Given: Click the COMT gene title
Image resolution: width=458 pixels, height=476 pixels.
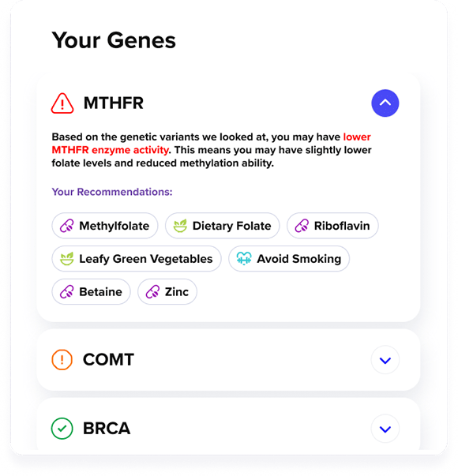Looking at the screenshot, I should [x=108, y=360].
